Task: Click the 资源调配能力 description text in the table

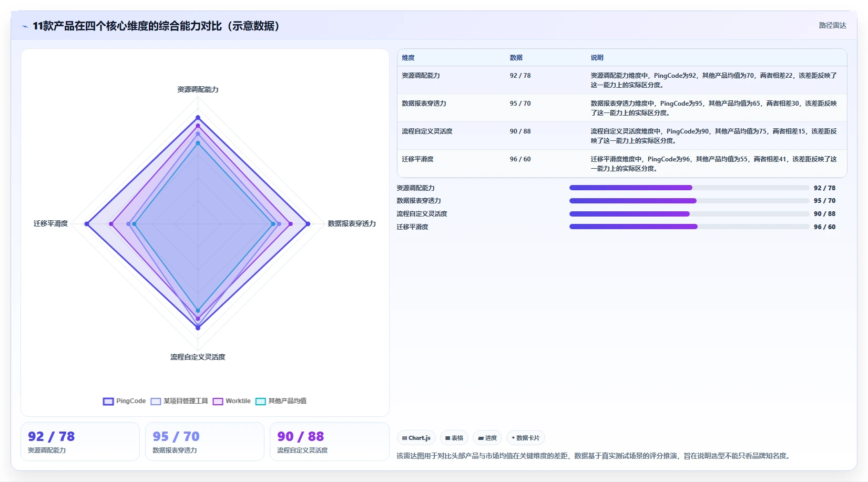Action: coord(713,80)
